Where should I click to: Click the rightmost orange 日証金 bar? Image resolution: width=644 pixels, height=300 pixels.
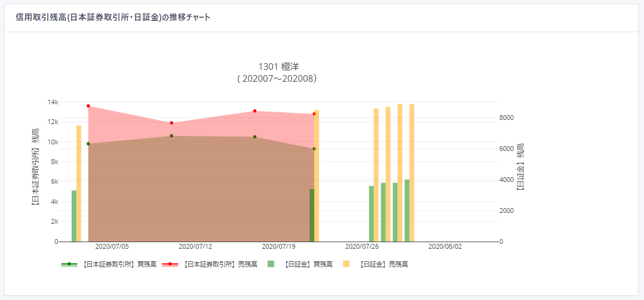[x=412, y=173]
